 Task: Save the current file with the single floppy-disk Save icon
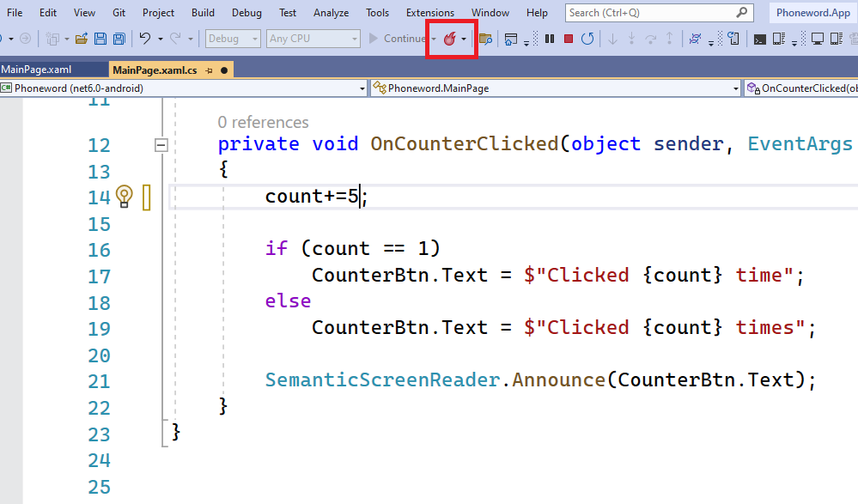pos(100,39)
